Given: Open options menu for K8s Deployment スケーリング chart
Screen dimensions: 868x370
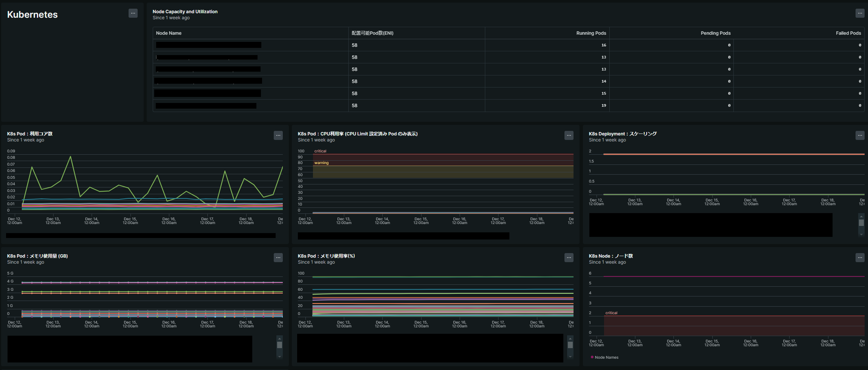Looking at the screenshot, I should [x=860, y=135].
